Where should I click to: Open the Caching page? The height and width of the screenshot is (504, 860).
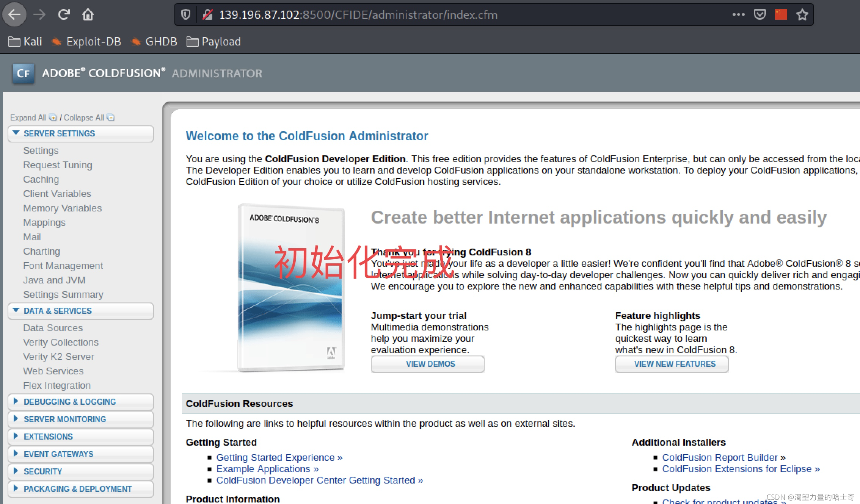(41, 179)
